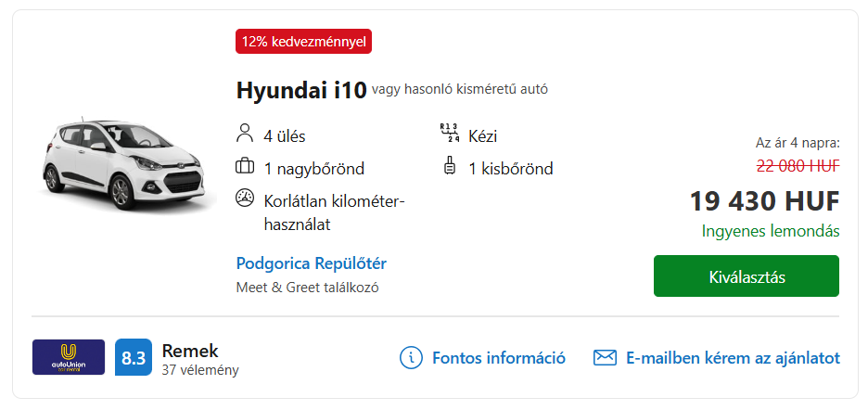Click the 12% kedvezménnyel discount badge
The image size is (868, 410).
point(303,42)
